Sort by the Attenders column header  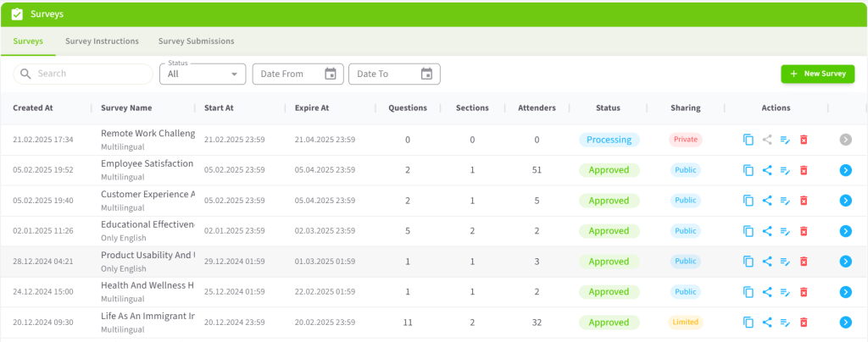point(537,108)
